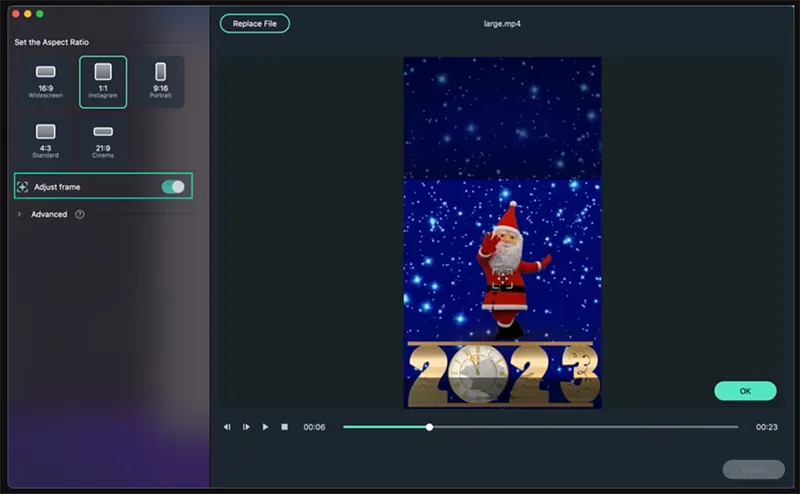Click the greyed-out Export button
Viewport: 800px width, 494px height.
click(754, 470)
